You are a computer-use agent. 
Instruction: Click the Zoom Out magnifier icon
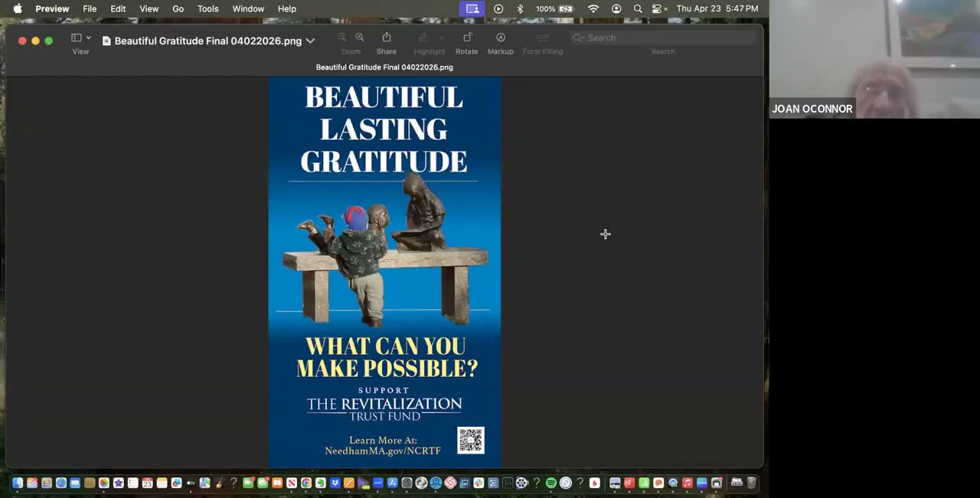[341, 38]
